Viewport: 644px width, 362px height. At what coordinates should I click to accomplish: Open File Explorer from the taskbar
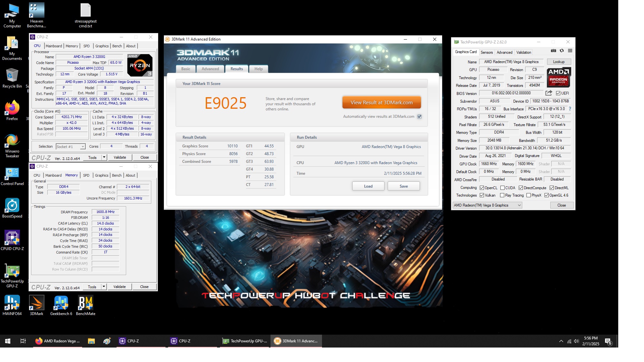91,341
